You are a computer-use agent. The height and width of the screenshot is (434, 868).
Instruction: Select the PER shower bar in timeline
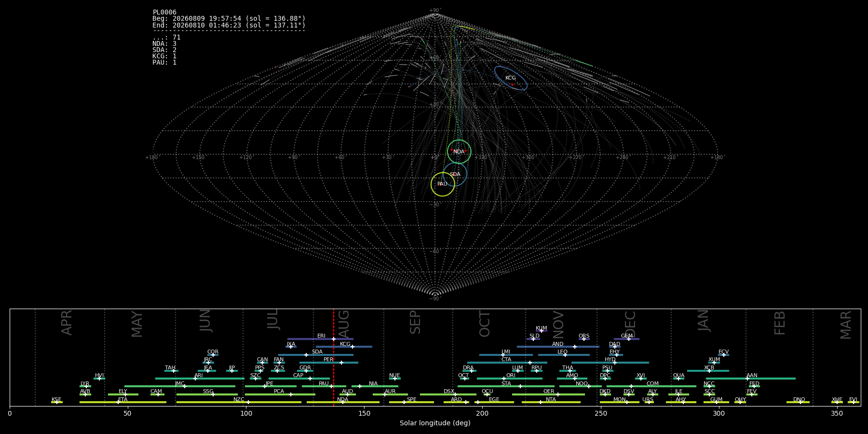(329, 363)
